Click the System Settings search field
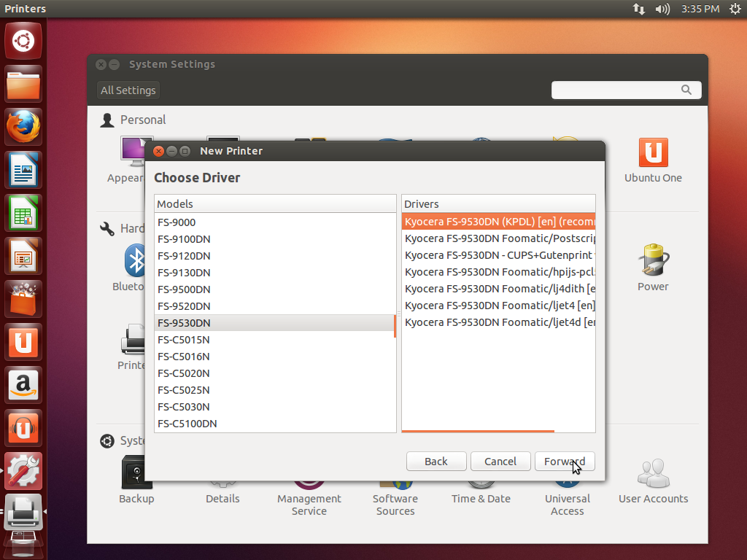 626,90
